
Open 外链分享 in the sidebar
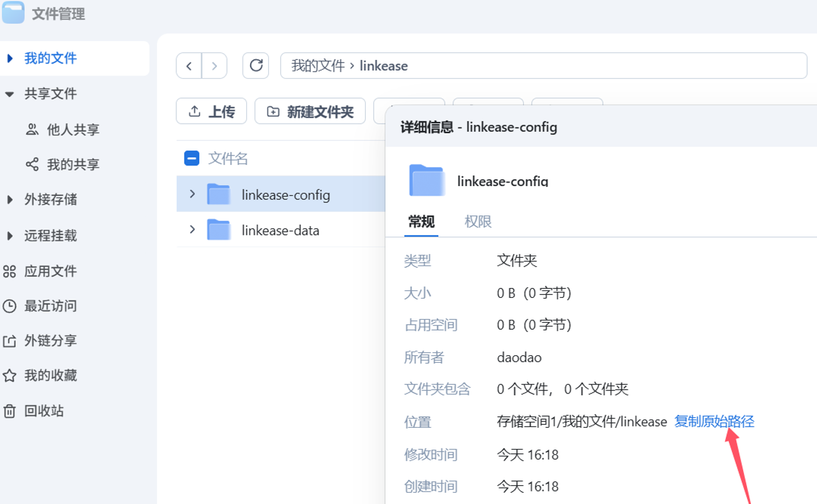(x=40, y=341)
